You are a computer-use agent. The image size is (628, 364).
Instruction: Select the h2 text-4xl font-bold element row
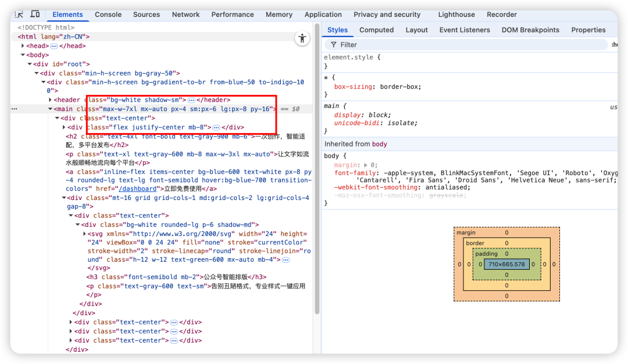186,141
